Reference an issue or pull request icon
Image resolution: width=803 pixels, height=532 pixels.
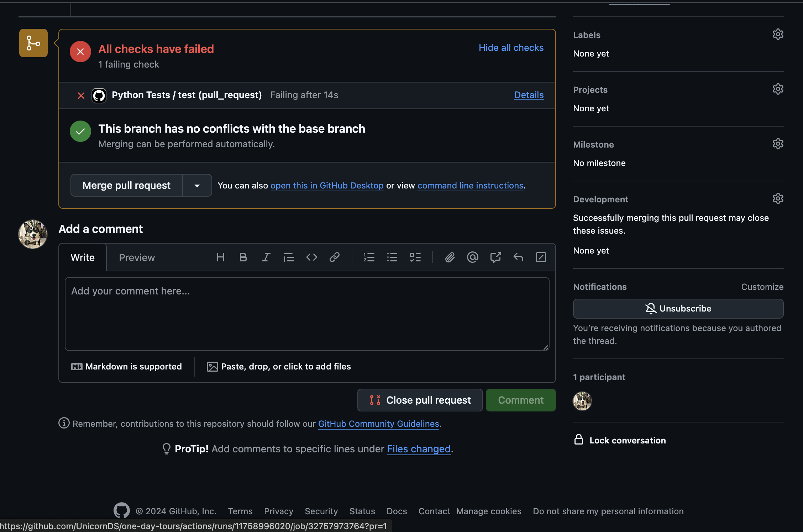coord(495,257)
